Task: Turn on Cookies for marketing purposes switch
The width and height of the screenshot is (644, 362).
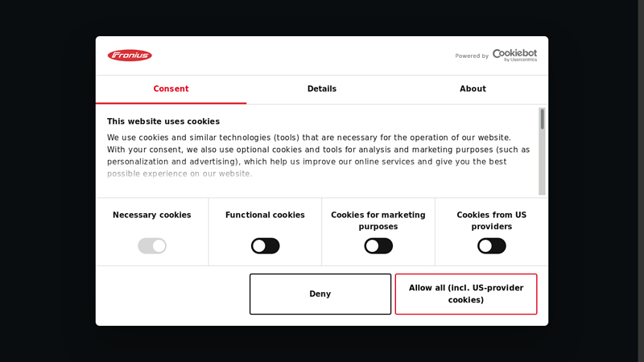Action: coord(378,246)
